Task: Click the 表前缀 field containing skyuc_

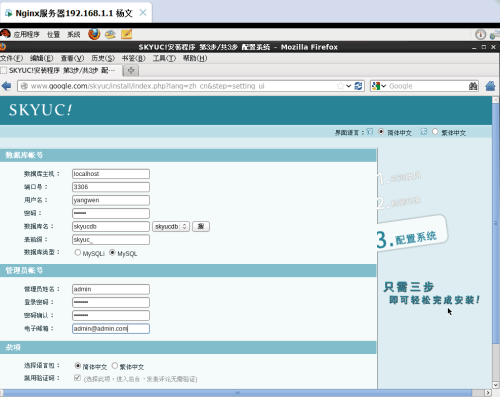Action: click(111, 240)
